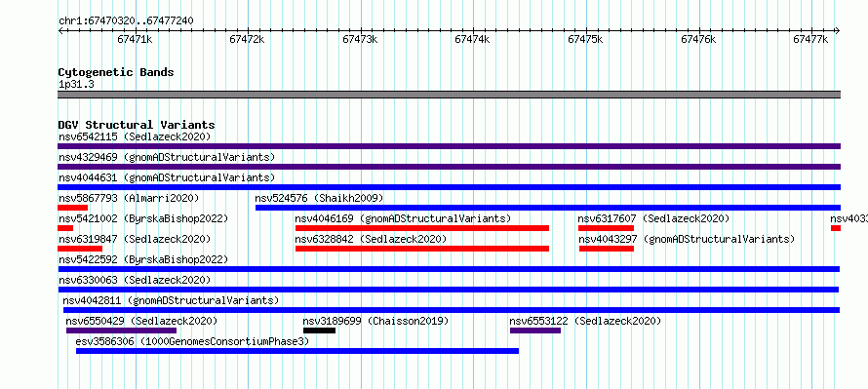Click the 67472k ruler label
Image resolution: width=868 pixels, height=389 pixels.
(247, 39)
